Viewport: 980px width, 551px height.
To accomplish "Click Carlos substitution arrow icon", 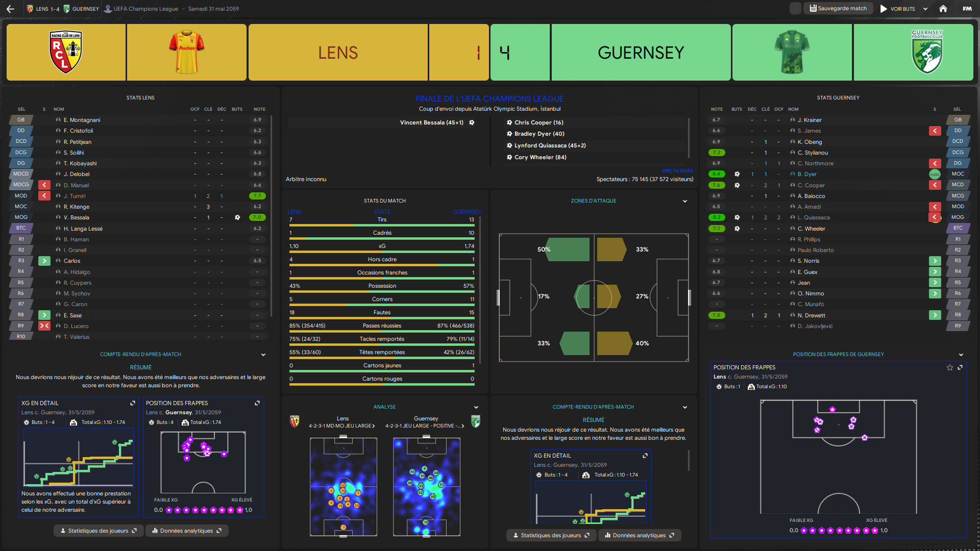I will (x=44, y=261).
